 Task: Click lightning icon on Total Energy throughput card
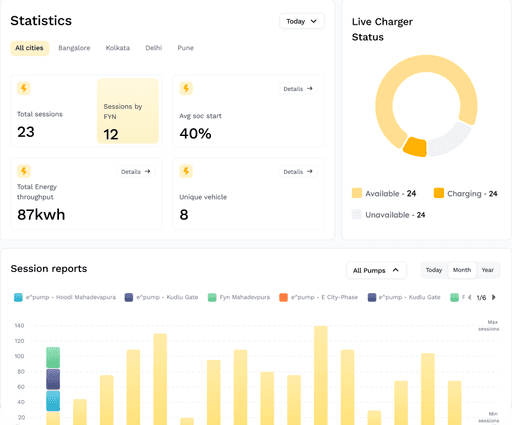coord(24,171)
